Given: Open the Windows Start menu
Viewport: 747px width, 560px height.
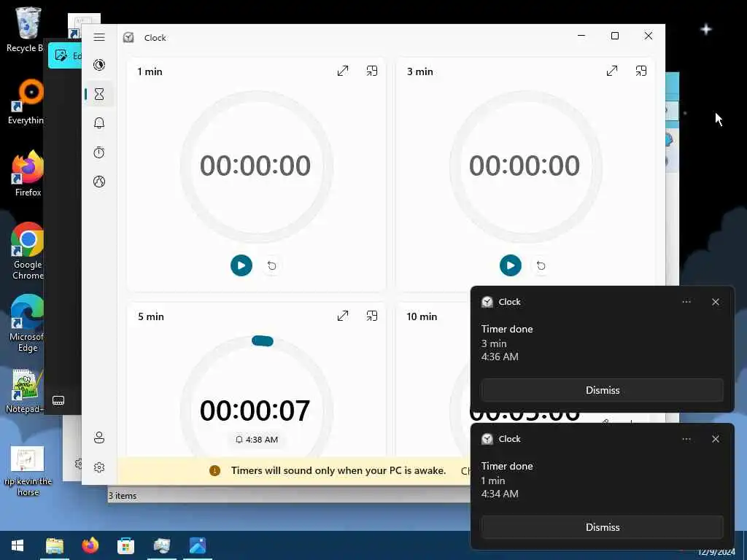Looking at the screenshot, I should pos(18,545).
